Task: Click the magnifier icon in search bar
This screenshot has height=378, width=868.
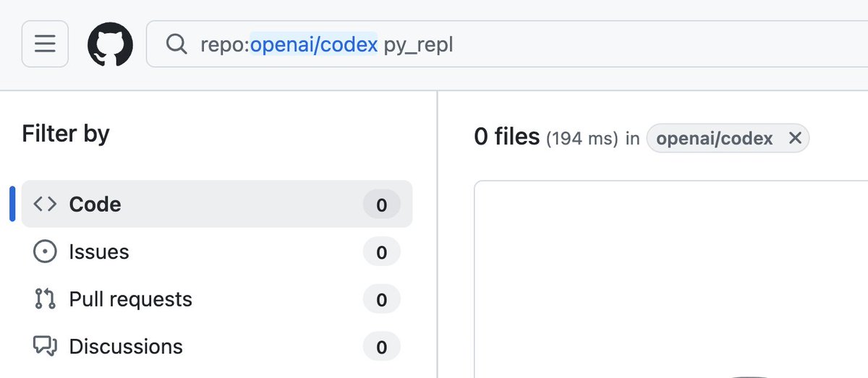Action: 176,44
